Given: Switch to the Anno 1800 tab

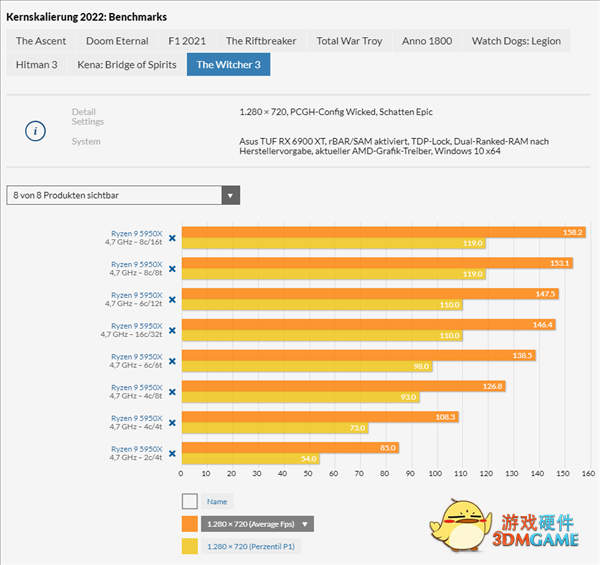Looking at the screenshot, I should pyautogui.click(x=427, y=41).
